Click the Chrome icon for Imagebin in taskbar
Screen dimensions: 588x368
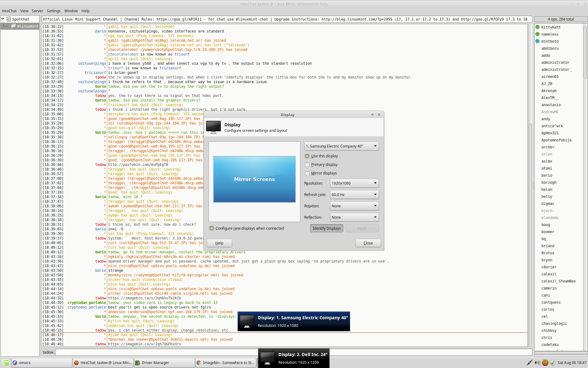click(x=199, y=363)
